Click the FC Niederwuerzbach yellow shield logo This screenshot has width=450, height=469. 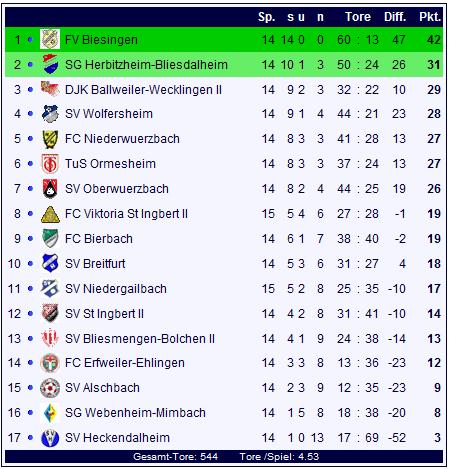50,139
